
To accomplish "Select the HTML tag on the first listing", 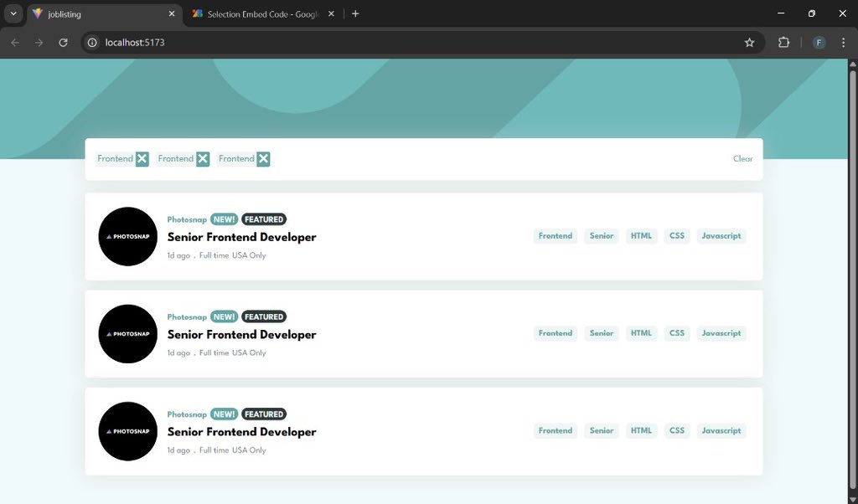I will pos(641,235).
